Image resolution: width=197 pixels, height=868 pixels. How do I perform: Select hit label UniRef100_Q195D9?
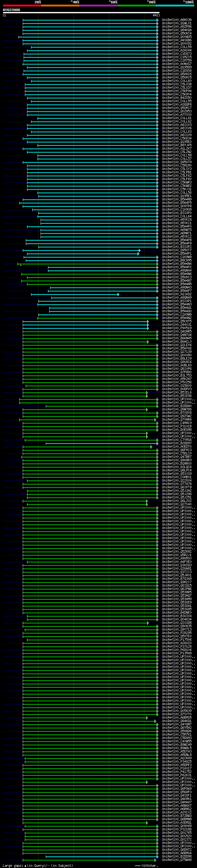(x=177, y=67)
